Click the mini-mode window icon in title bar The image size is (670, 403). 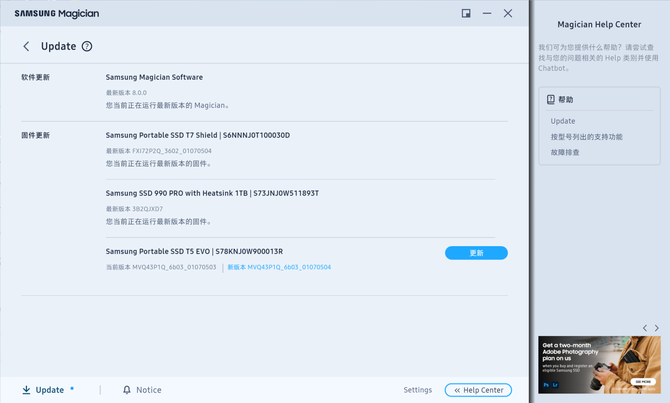click(x=466, y=14)
